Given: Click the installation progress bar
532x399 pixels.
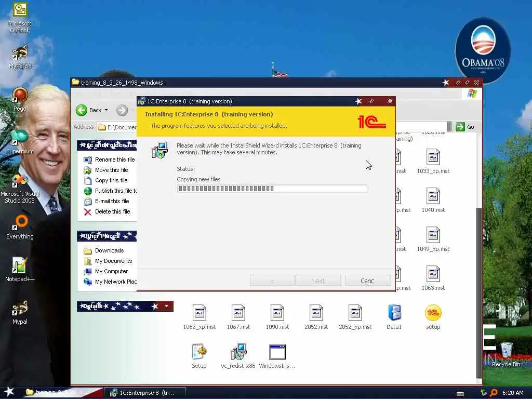Looking at the screenshot, I should (272, 189).
